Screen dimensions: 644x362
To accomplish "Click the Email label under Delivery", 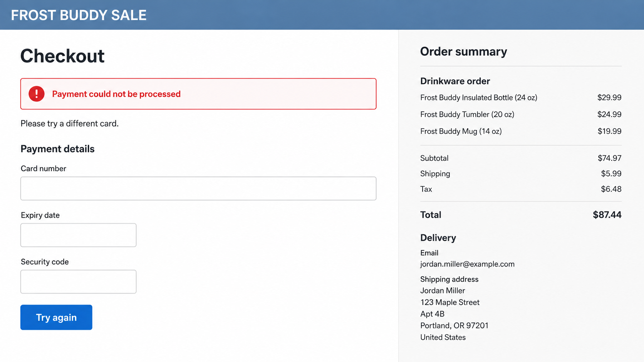I will click(429, 253).
